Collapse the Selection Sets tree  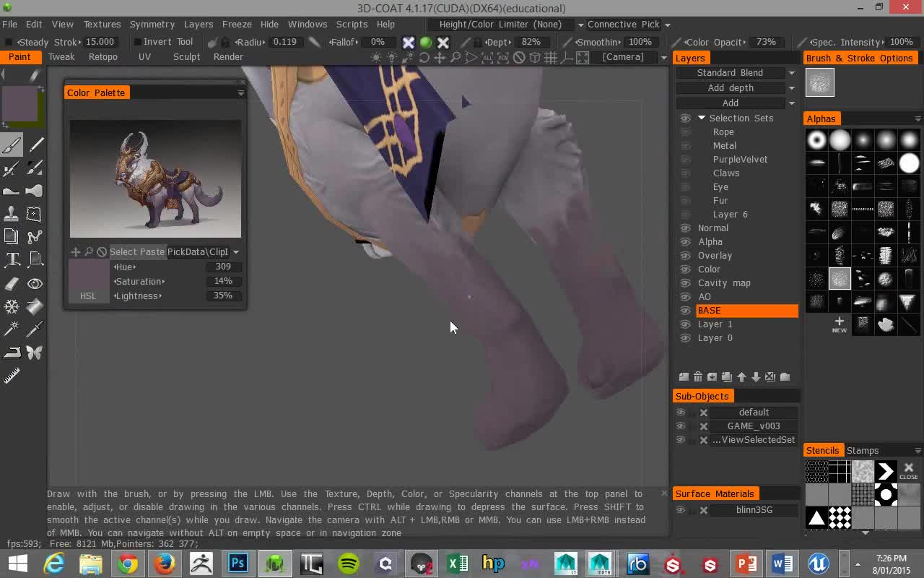click(701, 118)
